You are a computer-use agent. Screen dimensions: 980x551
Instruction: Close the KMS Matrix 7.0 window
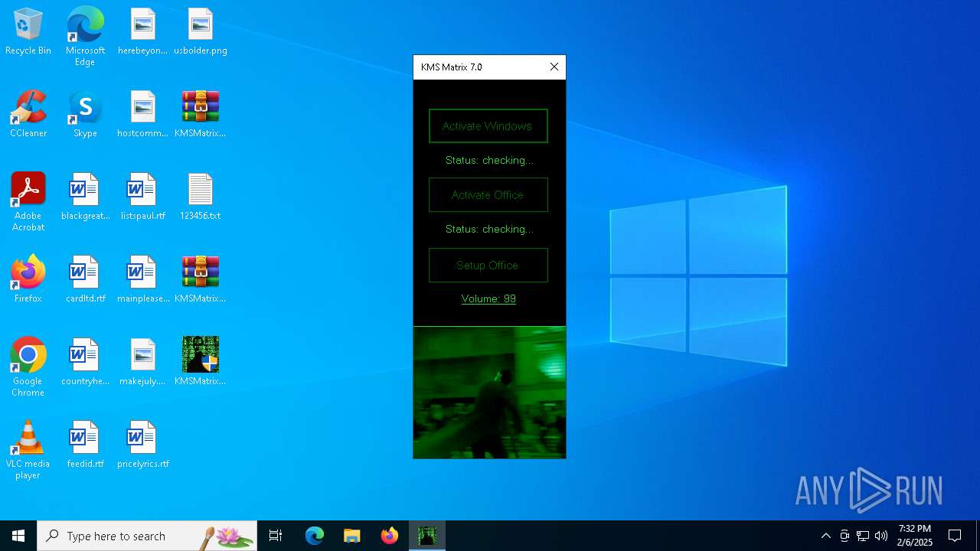click(554, 67)
